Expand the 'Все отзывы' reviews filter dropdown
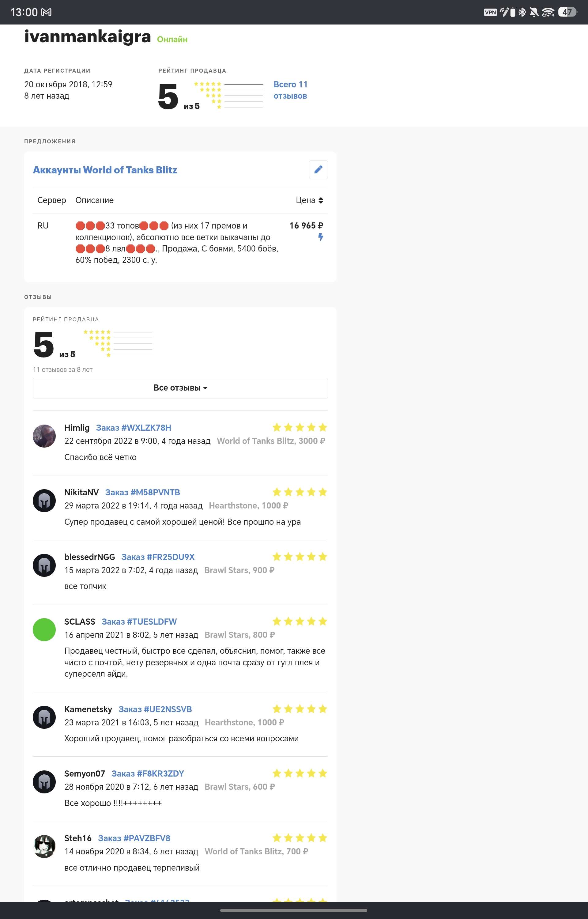The width and height of the screenshot is (588, 919). tap(180, 388)
